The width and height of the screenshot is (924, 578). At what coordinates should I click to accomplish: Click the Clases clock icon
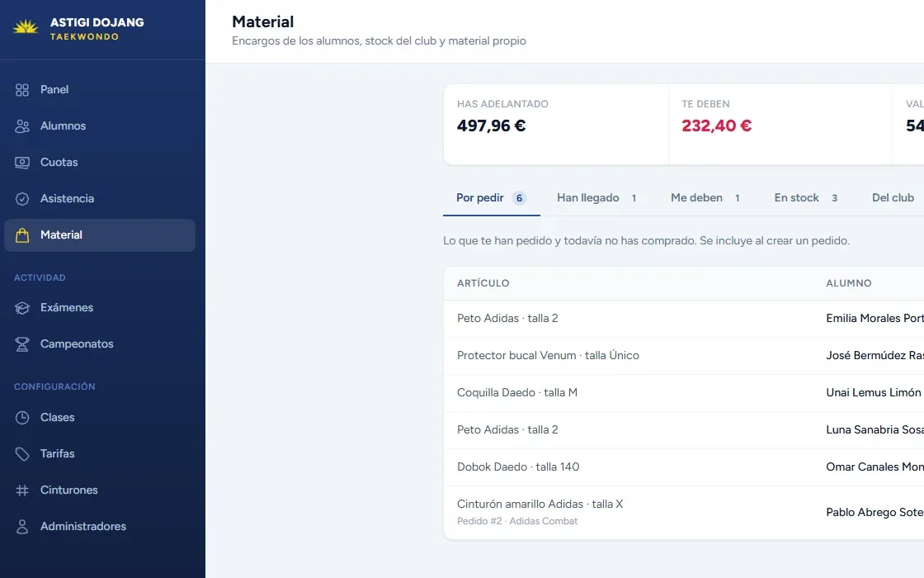tap(21, 418)
